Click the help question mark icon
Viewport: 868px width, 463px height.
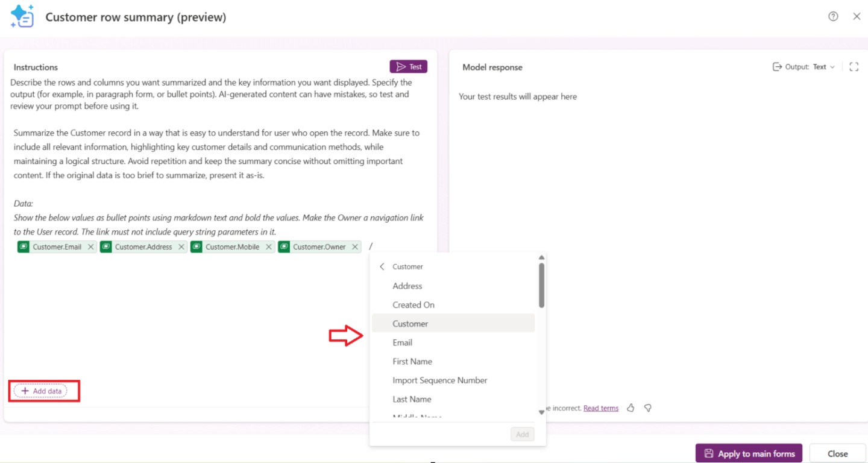(833, 17)
